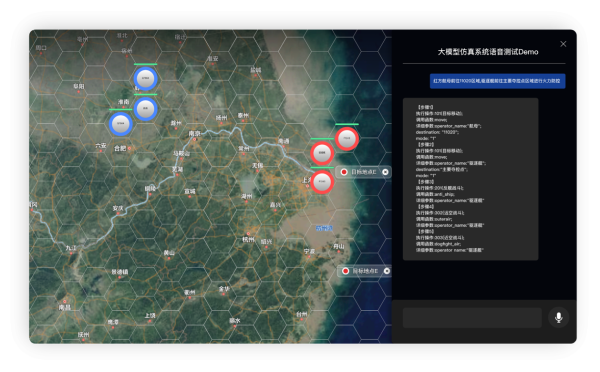
Task: Click the 杭州 city marker on the map
Action: pyautogui.click(x=248, y=233)
